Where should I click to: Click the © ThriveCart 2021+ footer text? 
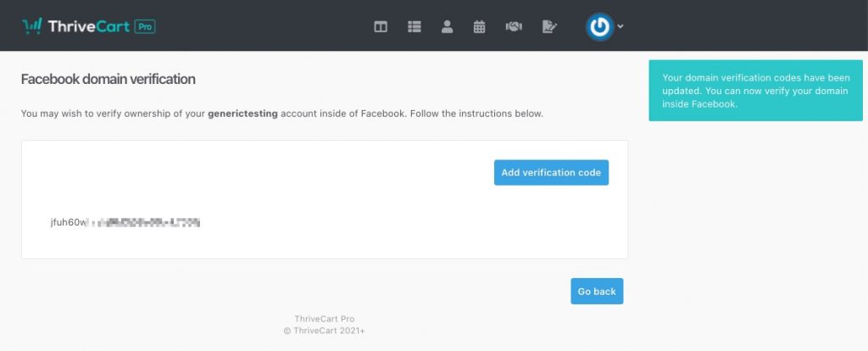(325, 331)
